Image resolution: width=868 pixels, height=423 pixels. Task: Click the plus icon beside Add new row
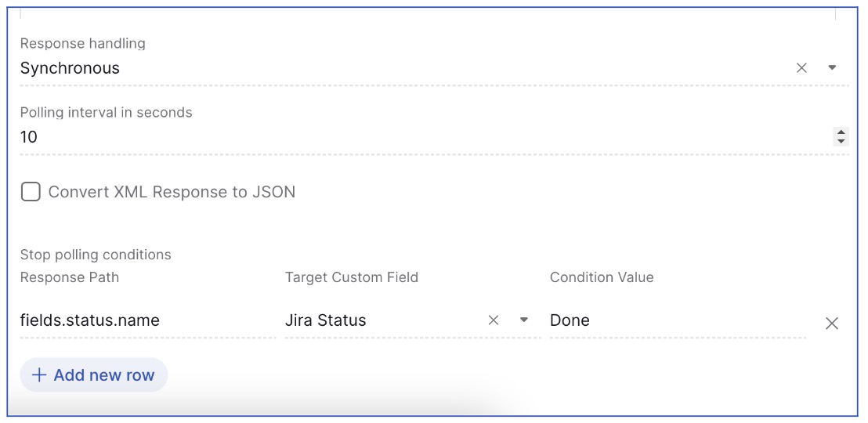[x=38, y=375]
